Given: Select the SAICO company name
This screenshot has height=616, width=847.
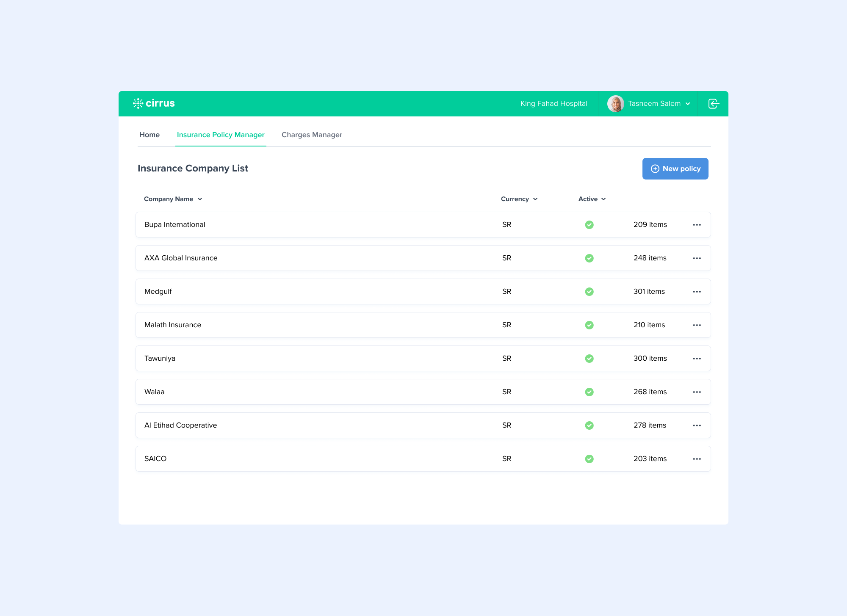Looking at the screenshot, I should point(155,459).
